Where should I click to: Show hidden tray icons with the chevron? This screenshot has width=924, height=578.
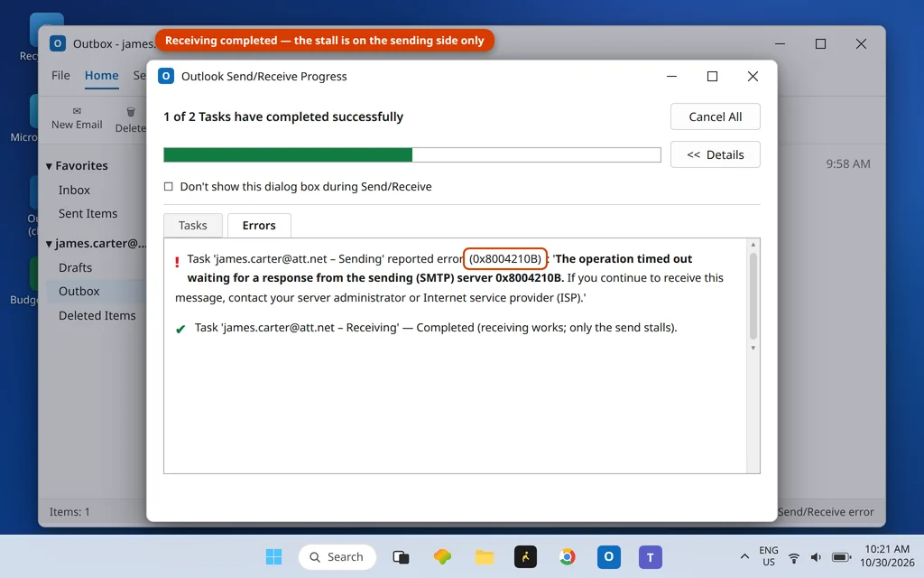pyautogui.click(x=744, y=556)
